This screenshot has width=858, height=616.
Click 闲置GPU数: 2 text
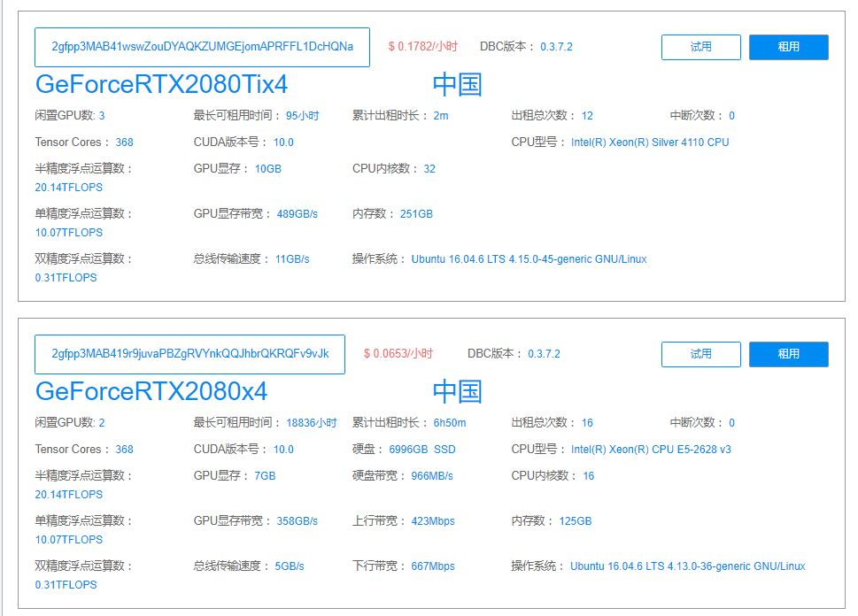[x=70, y=422]
